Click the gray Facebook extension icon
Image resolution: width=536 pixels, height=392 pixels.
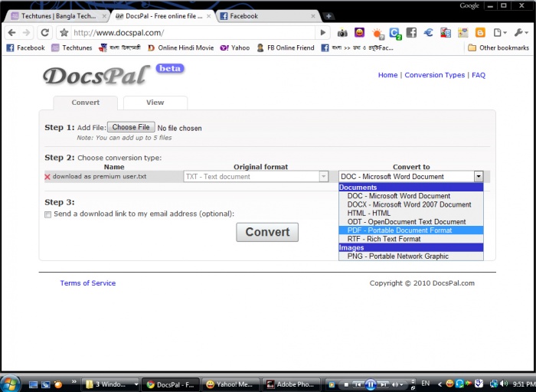coord(412,32)
